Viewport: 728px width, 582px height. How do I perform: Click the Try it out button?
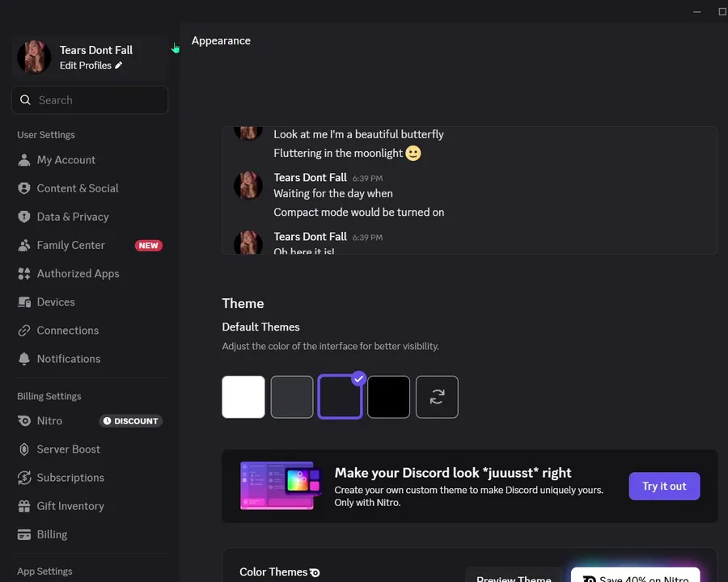(x=664, y=486)
